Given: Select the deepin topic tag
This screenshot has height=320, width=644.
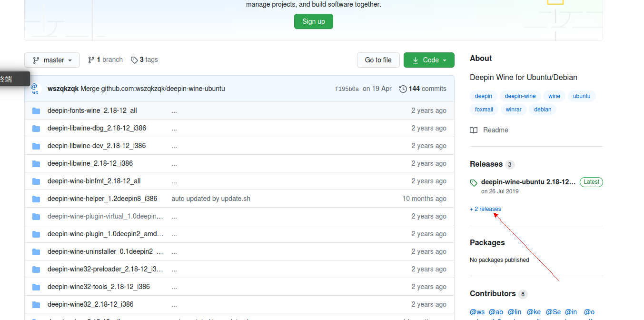Looking at the screenshot, I should [x=484, y=96].
